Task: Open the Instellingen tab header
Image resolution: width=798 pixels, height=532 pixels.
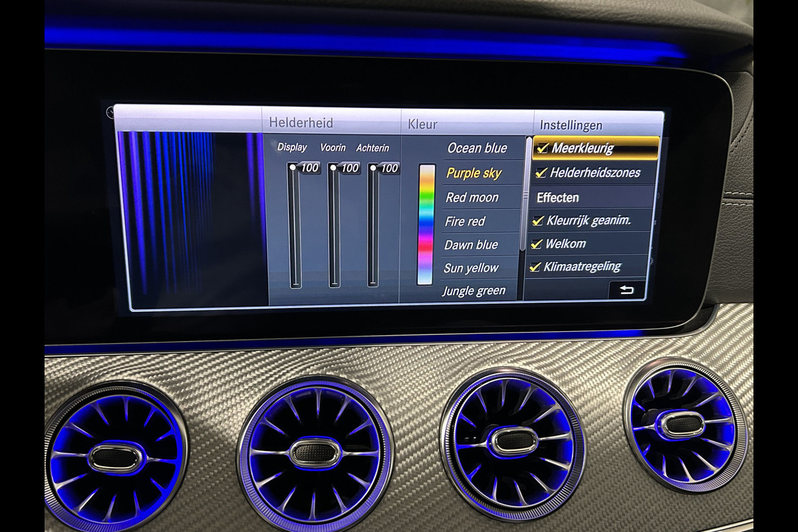Action: (571, 125)
